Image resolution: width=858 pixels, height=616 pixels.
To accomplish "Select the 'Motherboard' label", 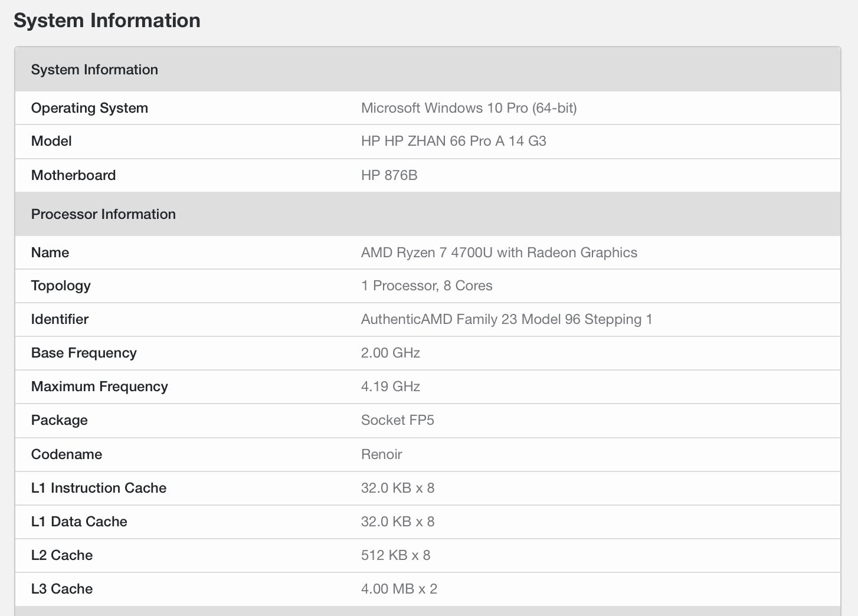I will click(x=73, y=175).
